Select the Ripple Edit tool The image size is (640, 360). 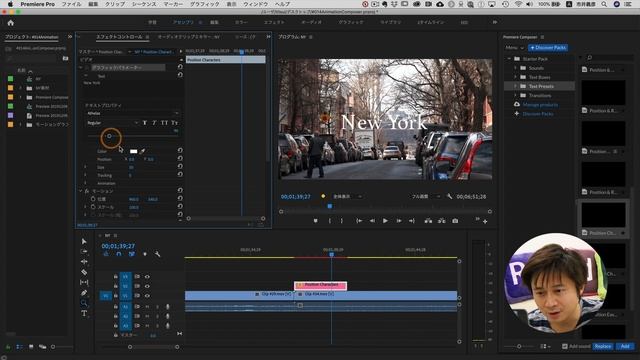point(84,262)
